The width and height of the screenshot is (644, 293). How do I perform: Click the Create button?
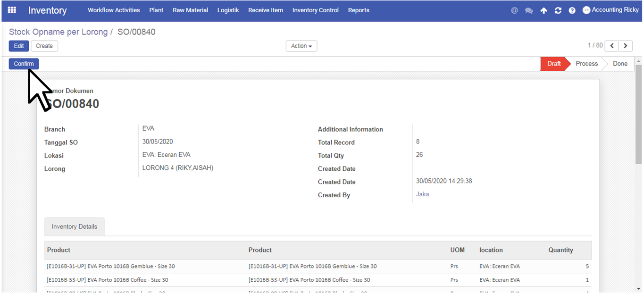(x=44, y=46)
